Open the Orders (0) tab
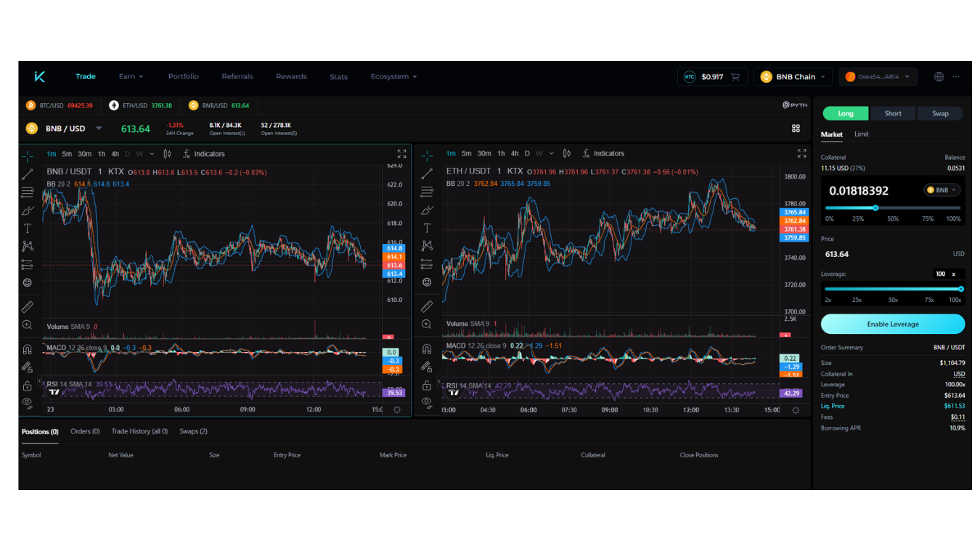Screen dimensions: 980x551 pos(85,431)
